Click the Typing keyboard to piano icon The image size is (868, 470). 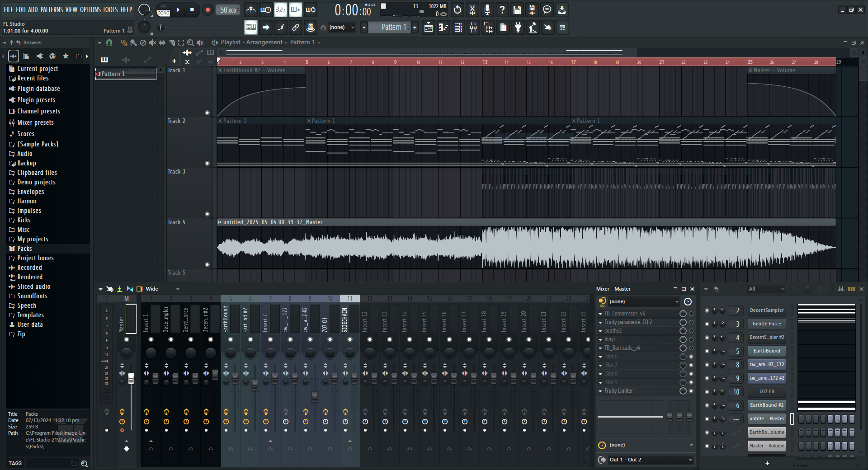click(251, 28)
